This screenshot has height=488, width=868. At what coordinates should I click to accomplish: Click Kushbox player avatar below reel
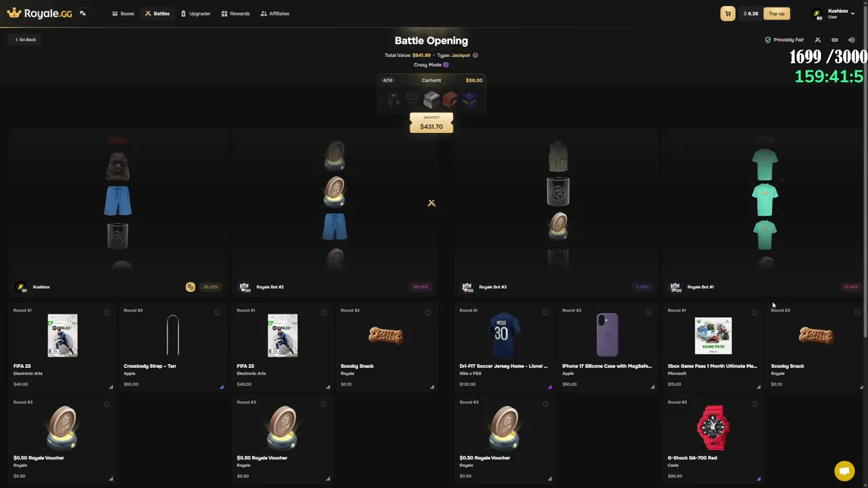coord(21,287)
